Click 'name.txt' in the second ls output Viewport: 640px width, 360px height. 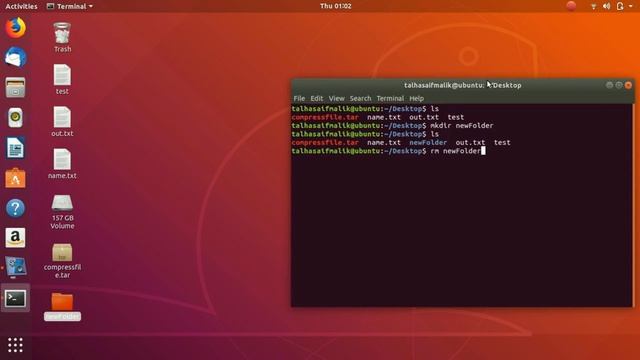pos(384,142)
